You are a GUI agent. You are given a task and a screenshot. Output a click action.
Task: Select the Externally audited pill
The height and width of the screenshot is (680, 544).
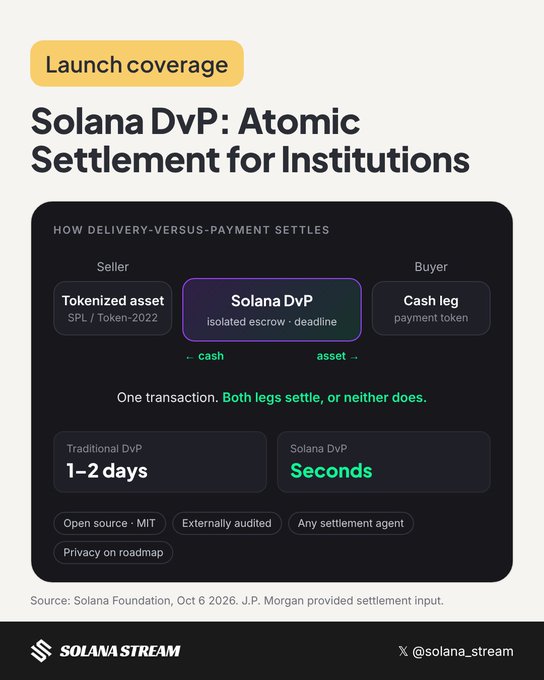click(x=227, y=523)
